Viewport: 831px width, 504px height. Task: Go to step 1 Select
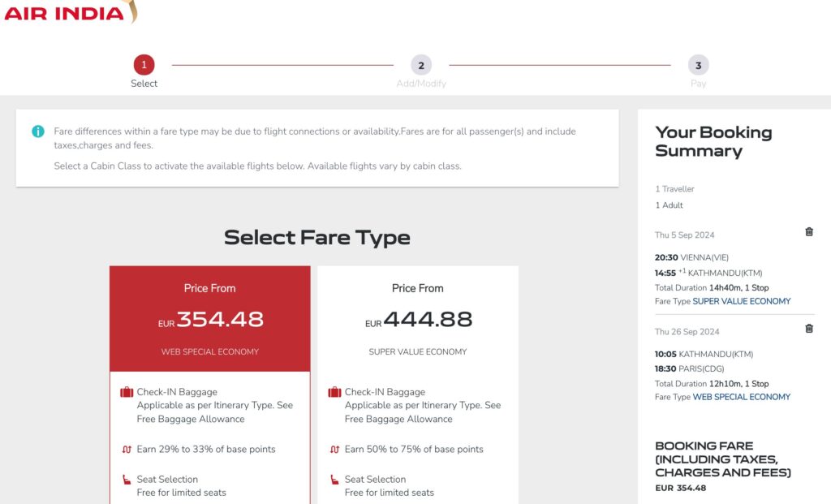coord(144,66)
